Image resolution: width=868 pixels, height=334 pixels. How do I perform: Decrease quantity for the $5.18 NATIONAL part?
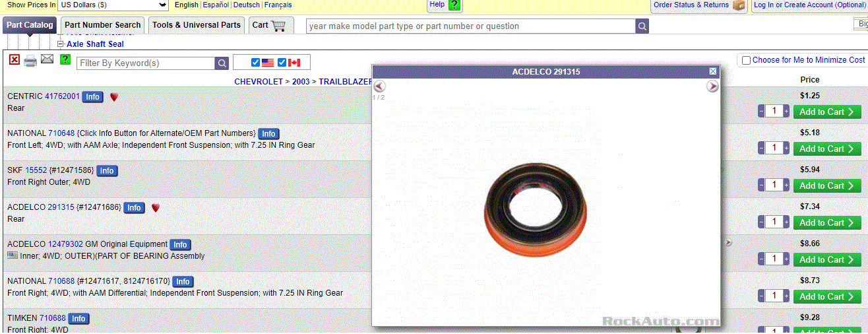click(x=761, y=149)
